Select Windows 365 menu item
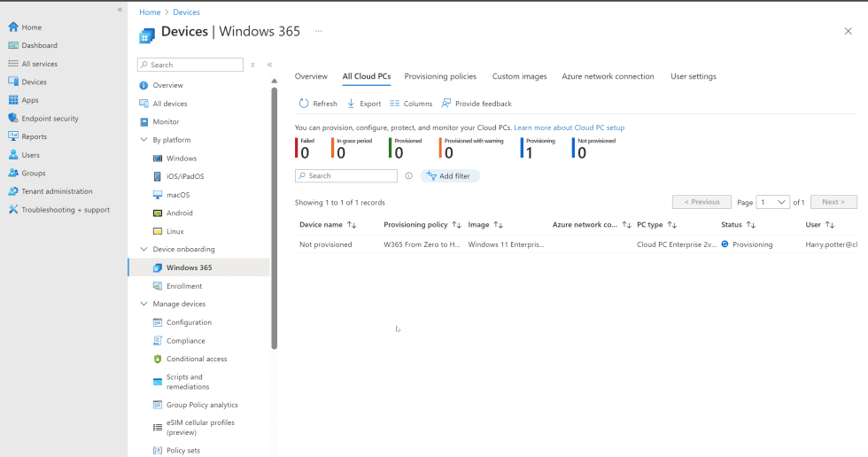The width and height of the screenshot is (868, 457). click(199, 267)
